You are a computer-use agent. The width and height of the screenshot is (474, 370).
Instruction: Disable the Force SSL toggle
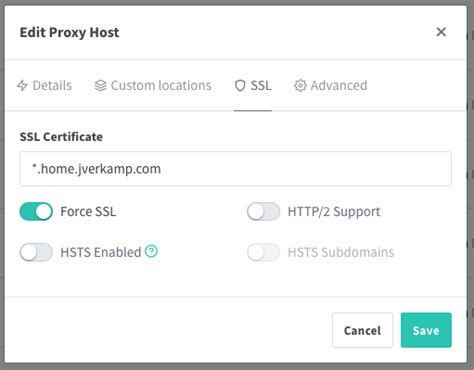coord(36,211)
